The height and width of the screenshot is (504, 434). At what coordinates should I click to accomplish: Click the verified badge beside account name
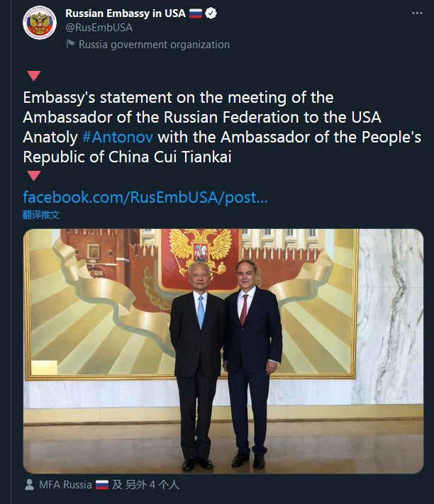pos(212,13)
